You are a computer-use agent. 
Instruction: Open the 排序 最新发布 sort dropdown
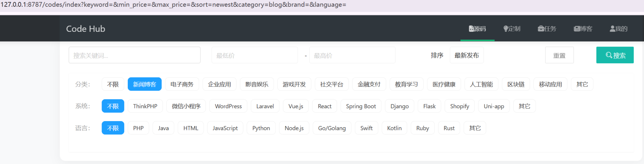tap(467, 55)
